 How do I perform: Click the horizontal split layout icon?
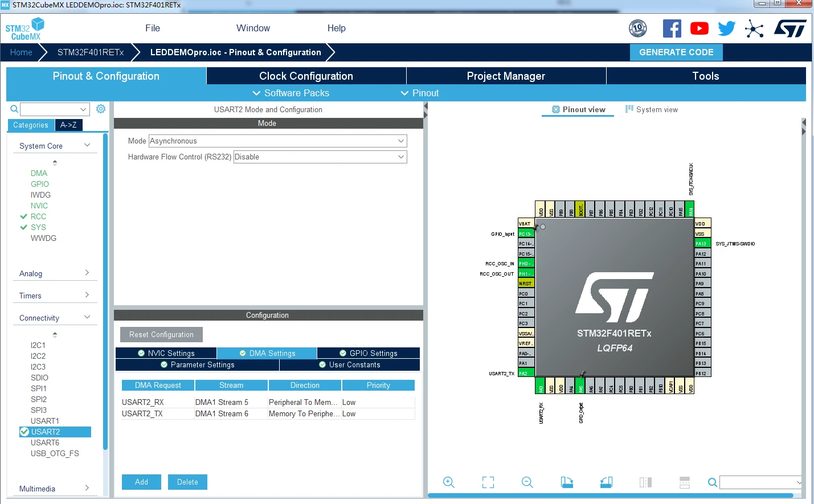(685, 482)
